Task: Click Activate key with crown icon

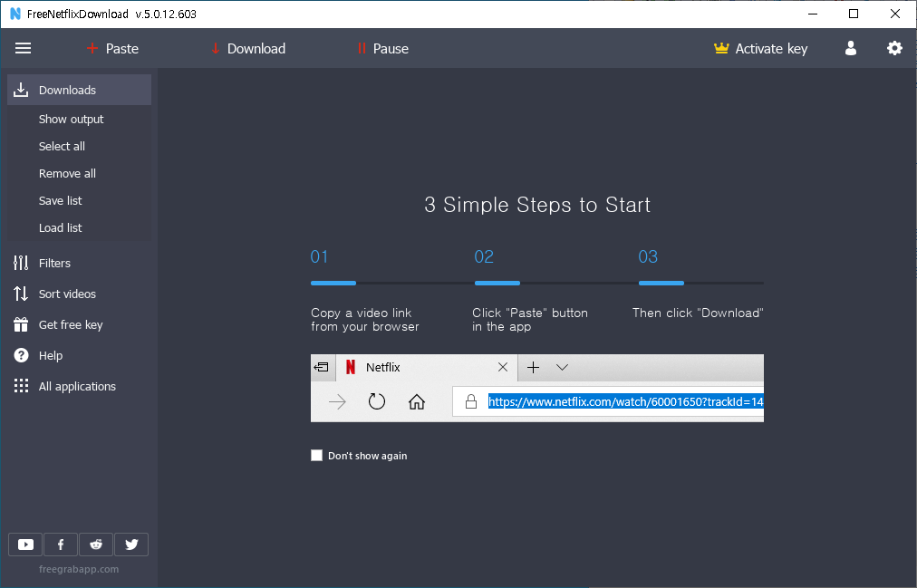Action: [x=761, y=49]
